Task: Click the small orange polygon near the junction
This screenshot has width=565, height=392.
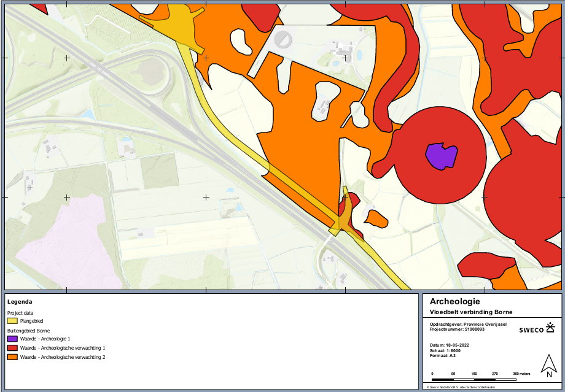Action: point(376,219)
